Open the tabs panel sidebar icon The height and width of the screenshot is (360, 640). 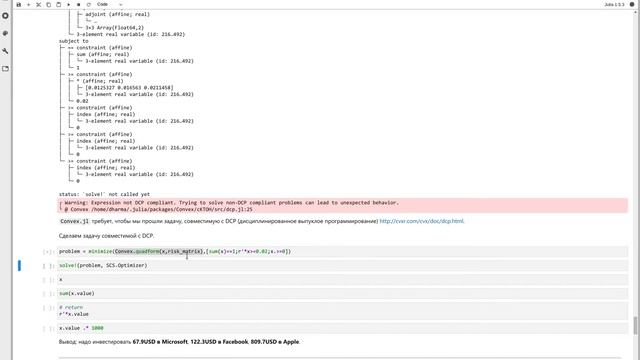(x=5, y=69)
